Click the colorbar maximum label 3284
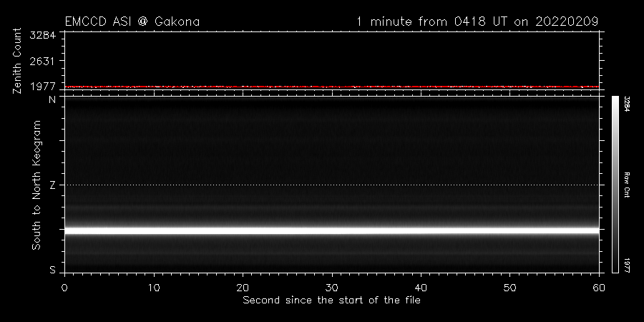Viewport: 644px width, 322px height. click(627, 104)
